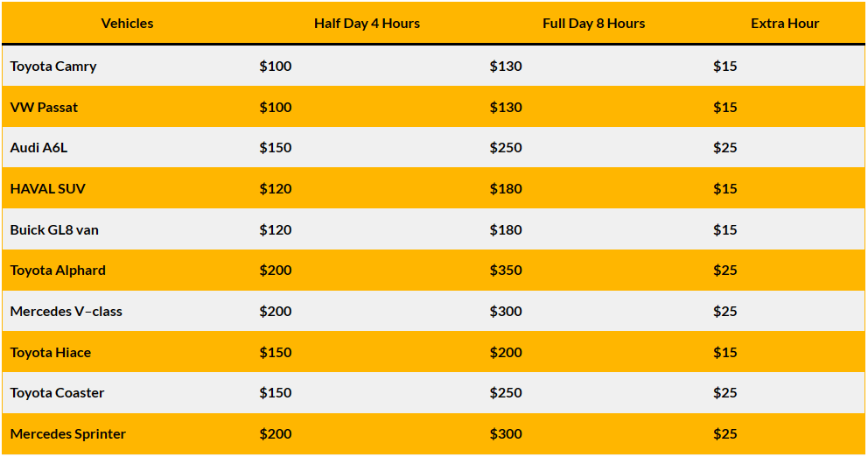This screenshot has width=868, height=457.
Task: Click the Vehicles column header
Action: 128,24
